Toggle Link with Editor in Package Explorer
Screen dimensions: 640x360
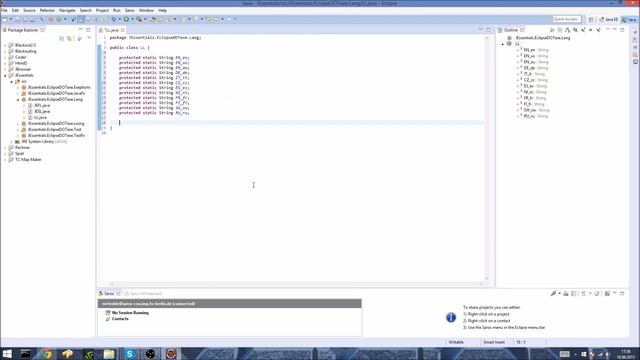(69, 38)
